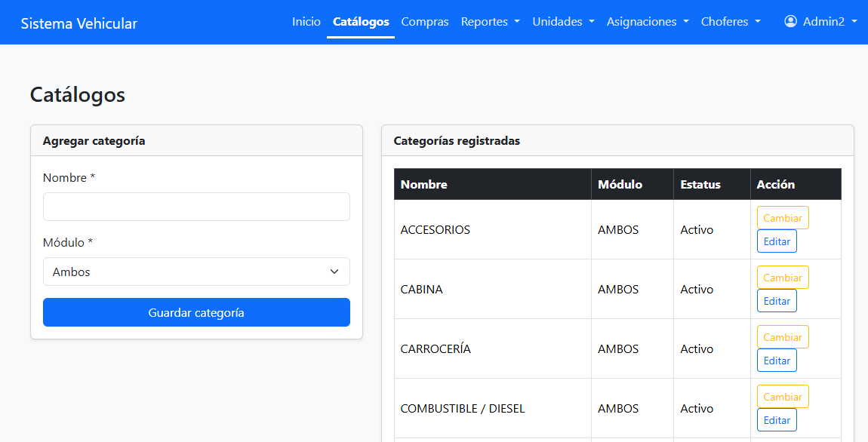Click AMBOS module cell in ACCESORIOS row
Viewport: 868px width, 442px height.
(x=633, y=229)
